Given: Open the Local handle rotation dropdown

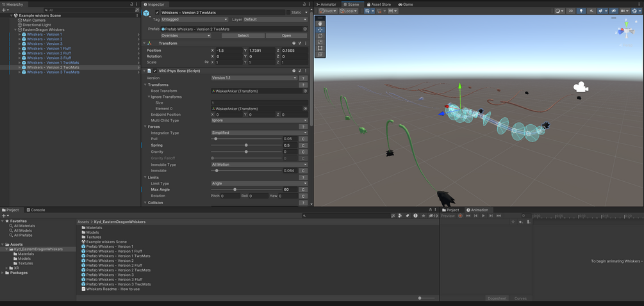Looking at the screenshot, I should tap(349, 11).
